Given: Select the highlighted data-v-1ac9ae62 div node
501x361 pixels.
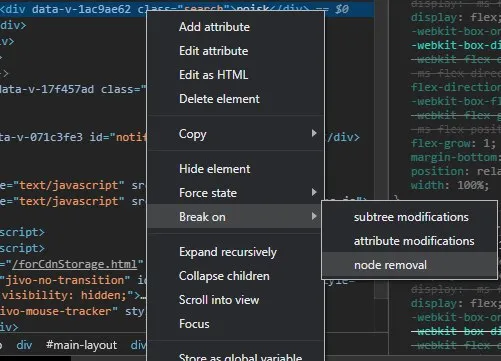Looking at the screenshot, I should (187, 9).
